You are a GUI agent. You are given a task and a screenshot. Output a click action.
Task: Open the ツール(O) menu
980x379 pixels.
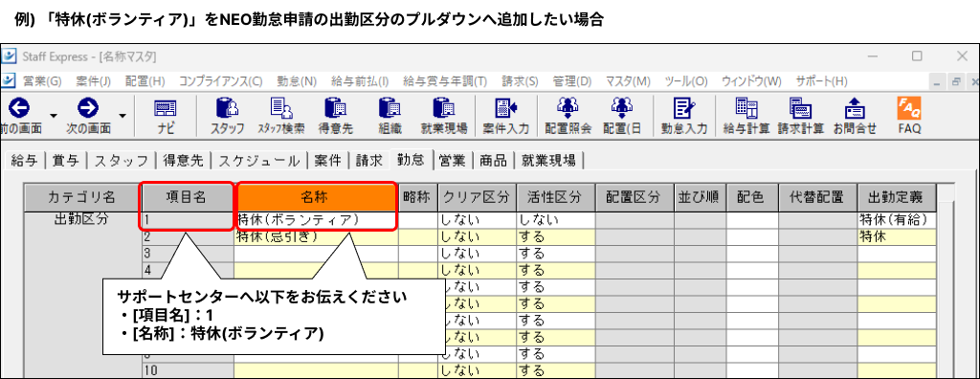click(685, 81)
